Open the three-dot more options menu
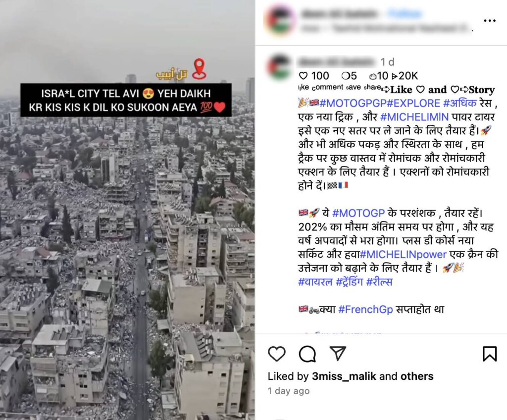Screen dimensions: 507x420 click(490, 21)
